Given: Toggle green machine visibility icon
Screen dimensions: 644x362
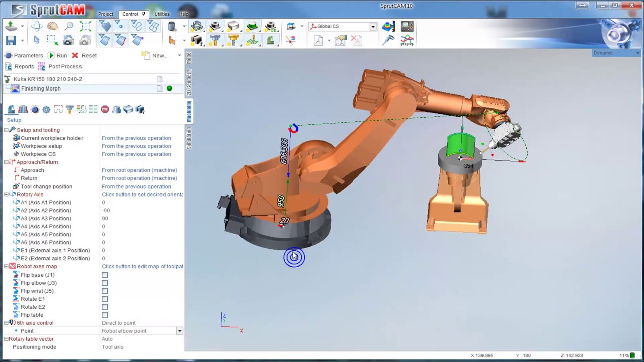Looking at the screenshot, I should coord(270,40).
